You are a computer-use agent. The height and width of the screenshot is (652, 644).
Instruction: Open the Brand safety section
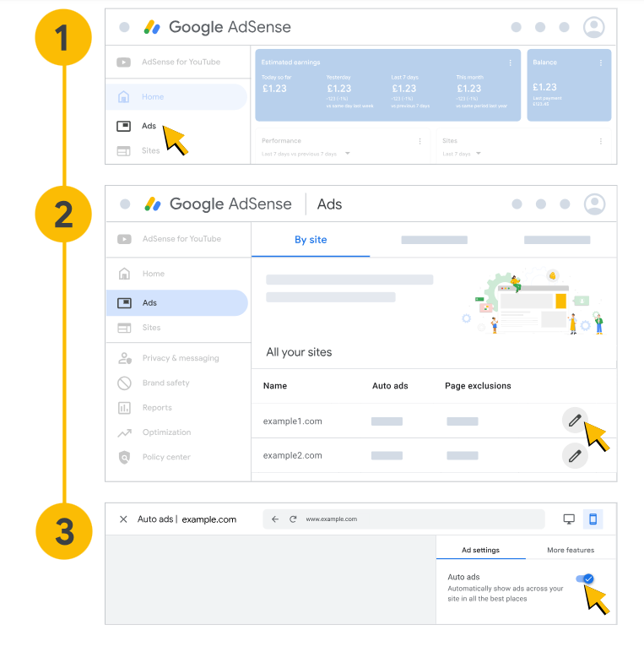[165, 383]
